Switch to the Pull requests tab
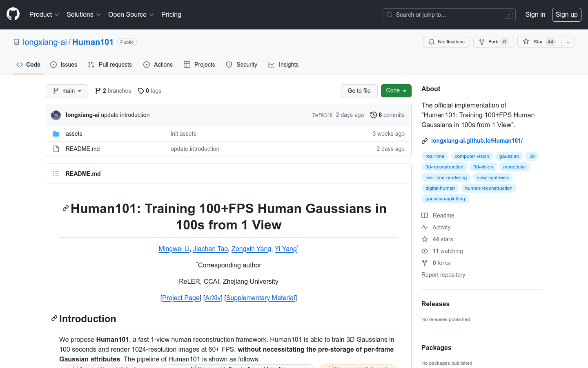The image size is (588, 368). pyautogui.click(x=110, y=65)
